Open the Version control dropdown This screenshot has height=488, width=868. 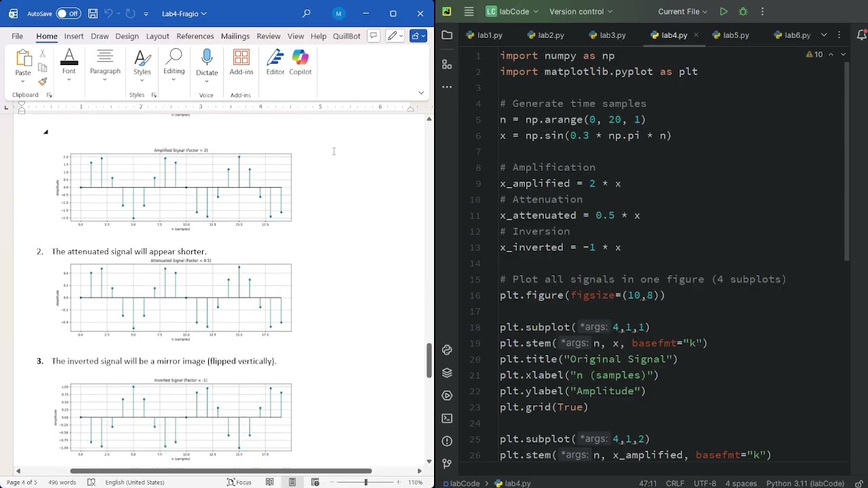point(580,12)
